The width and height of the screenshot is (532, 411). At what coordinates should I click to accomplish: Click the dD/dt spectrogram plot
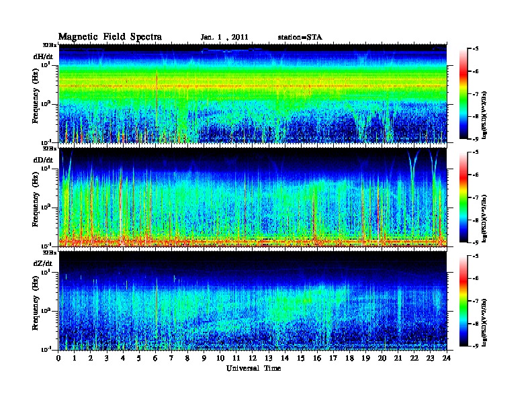tap(253, 197)
